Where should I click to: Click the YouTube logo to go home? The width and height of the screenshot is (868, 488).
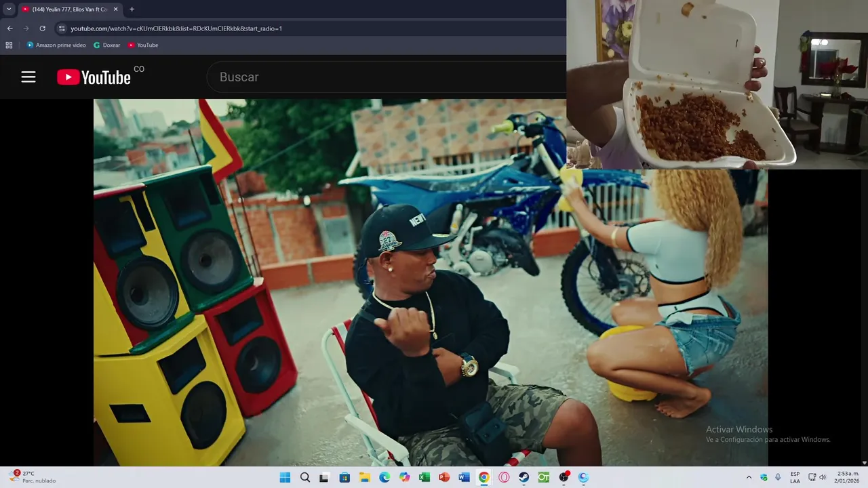click(94, 77)
